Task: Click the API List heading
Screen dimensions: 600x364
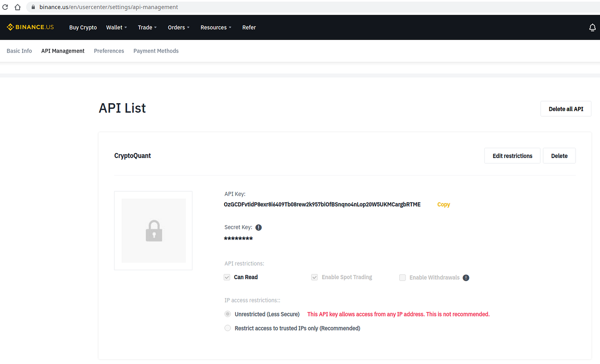Action: click(x=122, y=108)
